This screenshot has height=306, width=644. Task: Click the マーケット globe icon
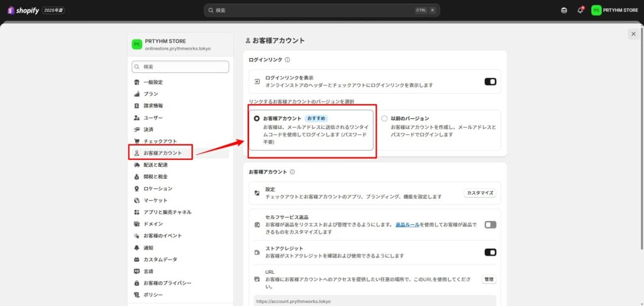[136, 200]
